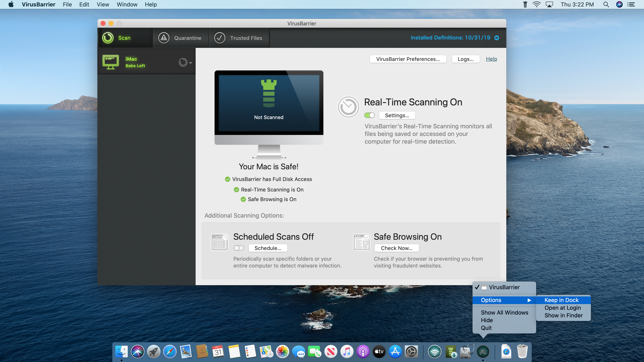Open the Wi-Fi diagnostics app in the Dock
The height and width of the screenshot is (362, 644).
[434, 352]
